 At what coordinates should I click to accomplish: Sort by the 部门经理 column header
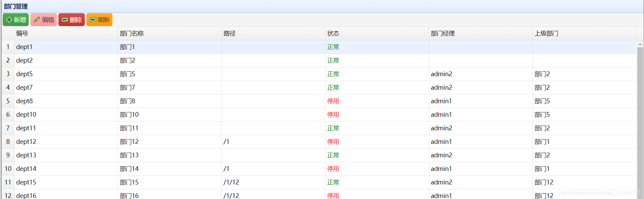coord(481,33)
